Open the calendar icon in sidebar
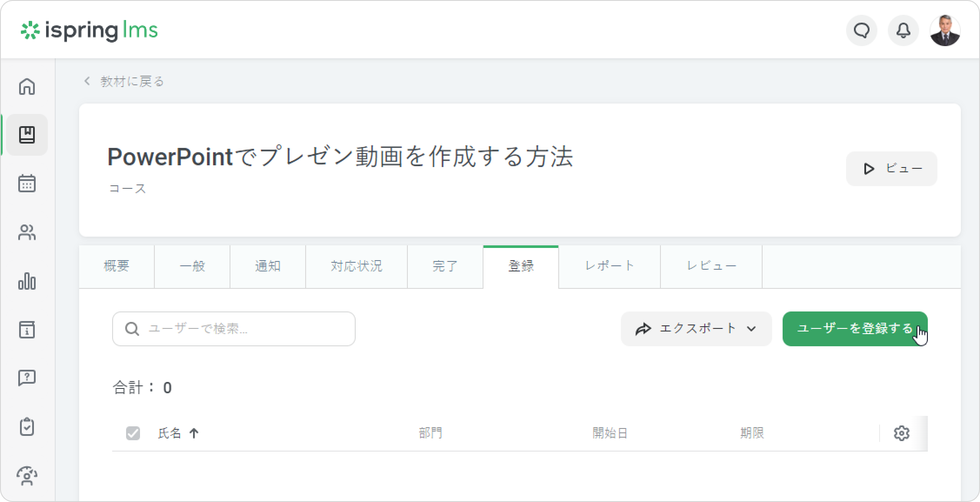980x502 pixels. tap(27, 183)
